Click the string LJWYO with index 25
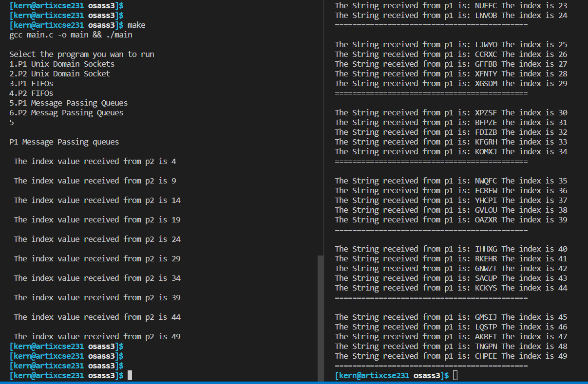The height and width of the screenshot is (384, 588). click(486, 44)
